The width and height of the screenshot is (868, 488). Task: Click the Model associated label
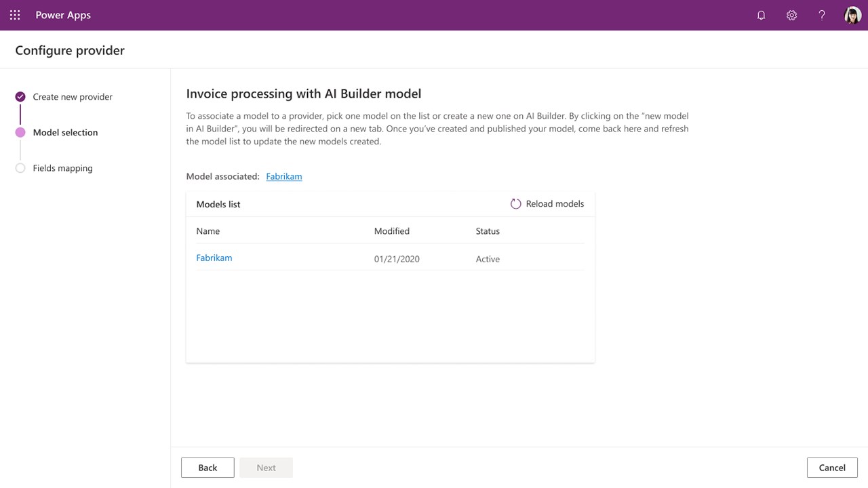coord(222,176)
